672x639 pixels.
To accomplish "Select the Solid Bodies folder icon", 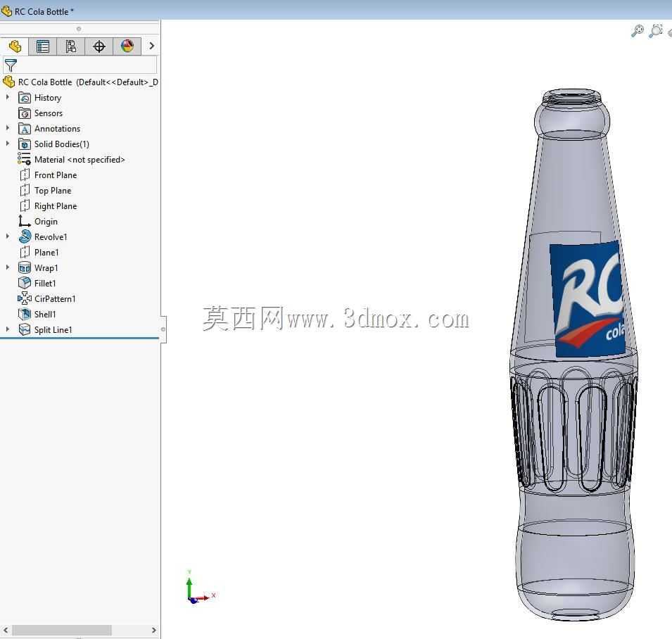I will [25, 144].
